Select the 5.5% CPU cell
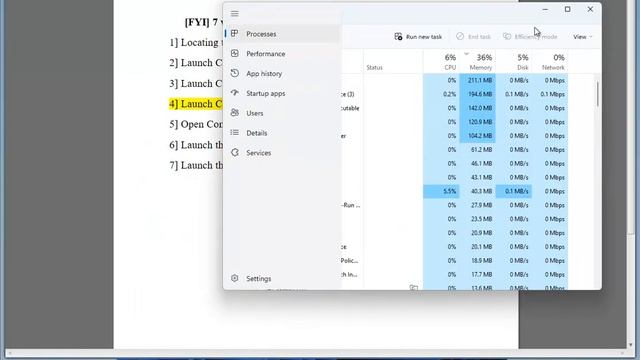Screen dimensions: 640x360 (441, 191)
